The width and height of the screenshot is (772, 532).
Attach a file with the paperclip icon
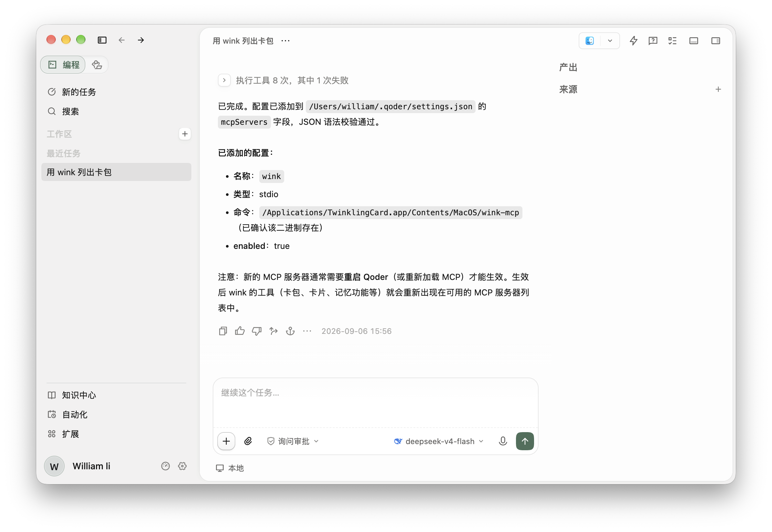pyautogui.click(x=248, y=441)
